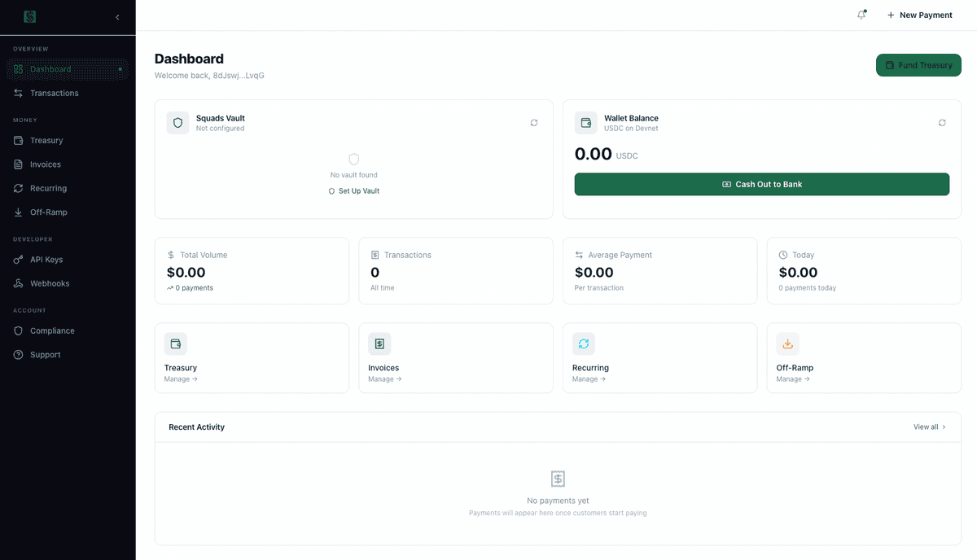977x560 pixels.
Task: Click the app logo at the top left
Action: (x=29, y=16)
